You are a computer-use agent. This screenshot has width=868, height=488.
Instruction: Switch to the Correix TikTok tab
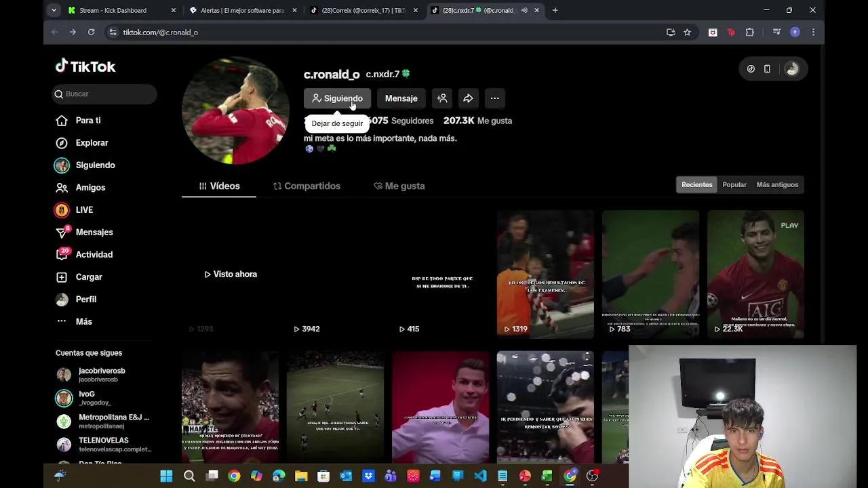coord(363,11)
